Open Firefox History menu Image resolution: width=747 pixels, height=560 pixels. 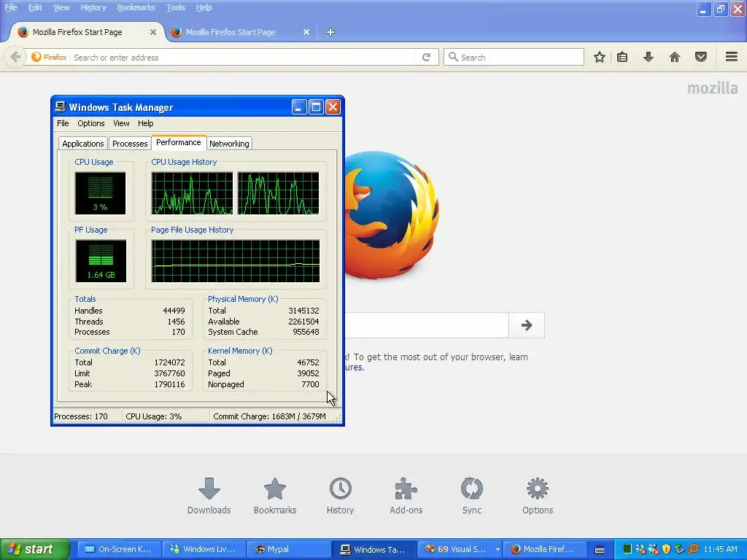pyautogui.click(x=93, y=7)
